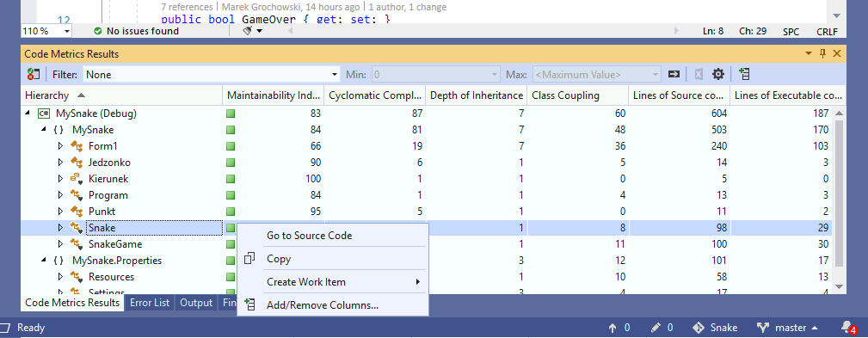The image size is (868, 338).
Task: Collapse the MySnake.Properties namespace node
Action: 44,260
